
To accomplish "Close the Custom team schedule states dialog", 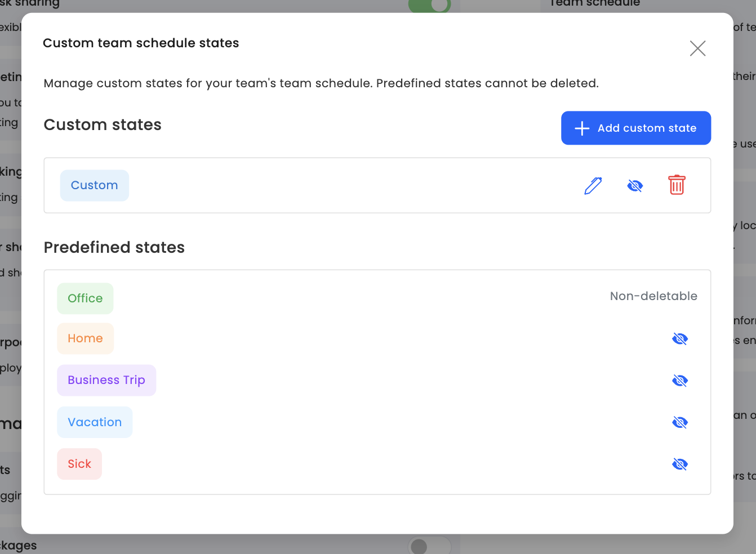I will pos(697,48).
